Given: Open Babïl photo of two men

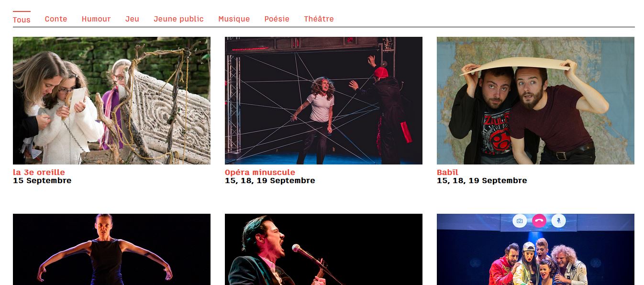Looking at the screenshot, I should pyautogui.click(x=535, y=101).
